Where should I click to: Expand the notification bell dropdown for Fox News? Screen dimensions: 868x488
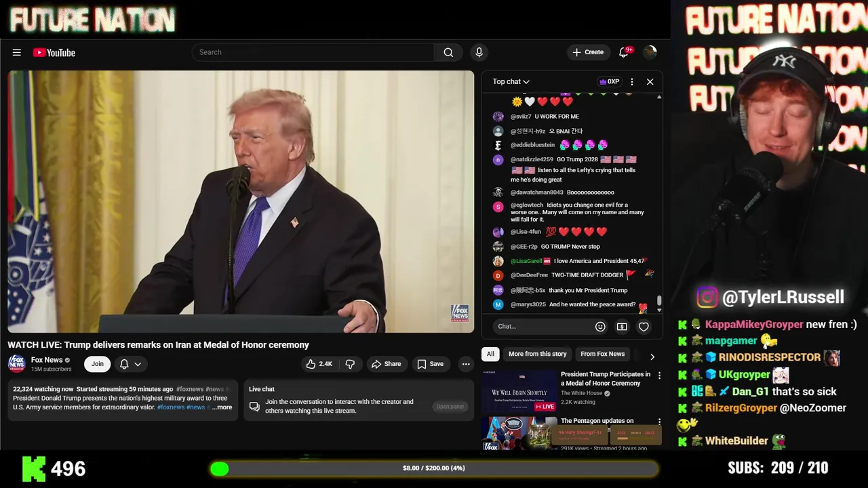coord(131,364)
